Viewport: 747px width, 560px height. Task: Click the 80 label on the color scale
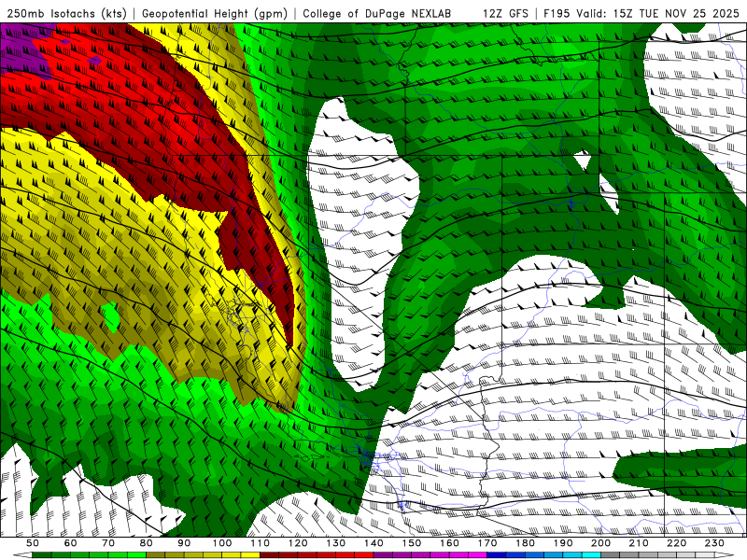tap(146, 543)
